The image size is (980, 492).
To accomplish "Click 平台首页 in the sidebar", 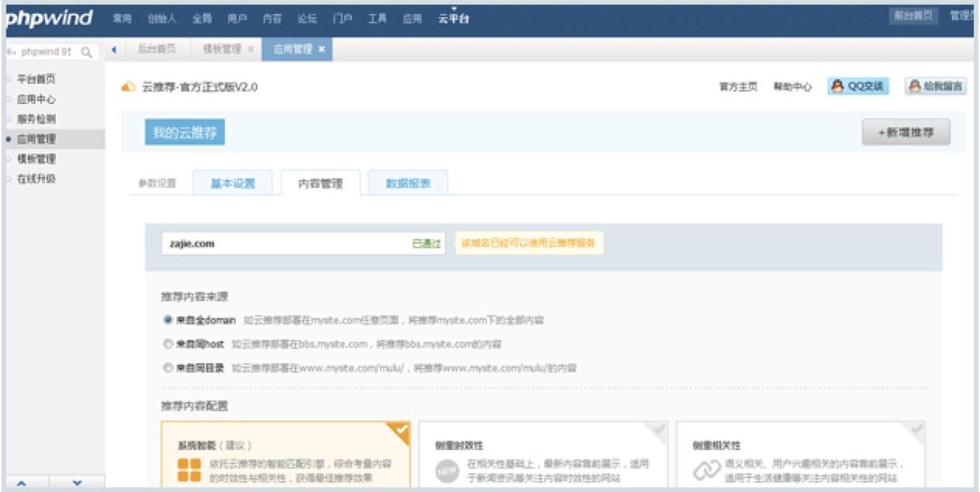I will click(36, 79).
